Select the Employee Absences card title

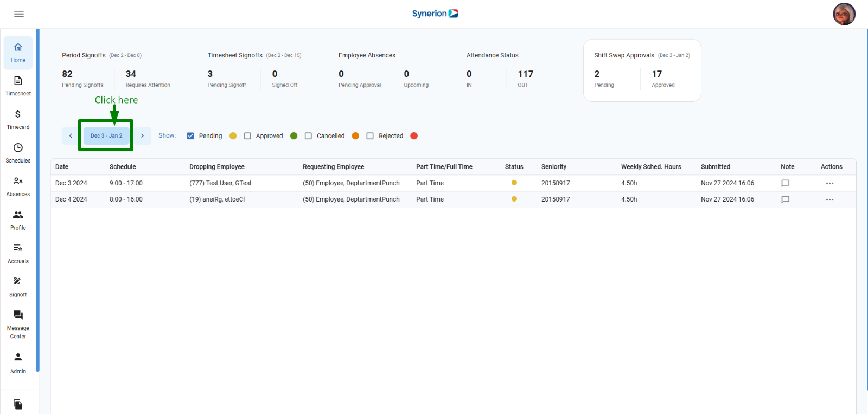367,55
